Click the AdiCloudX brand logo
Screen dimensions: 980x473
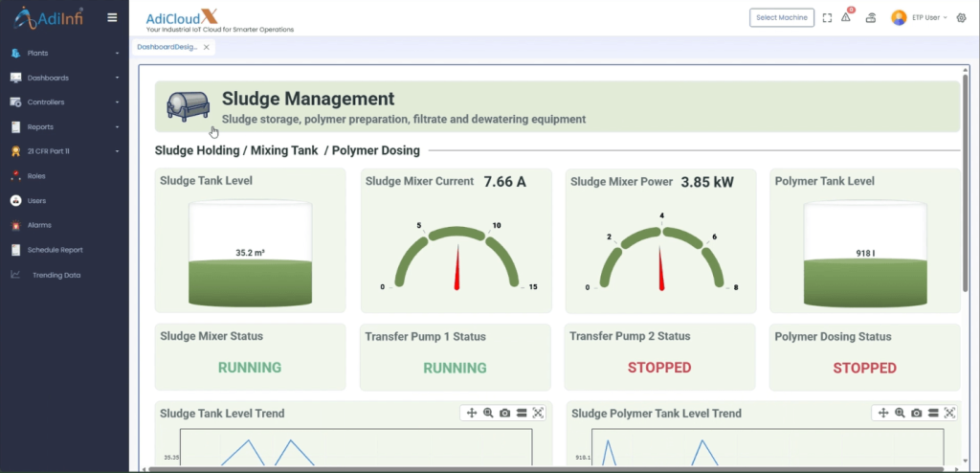220,21
